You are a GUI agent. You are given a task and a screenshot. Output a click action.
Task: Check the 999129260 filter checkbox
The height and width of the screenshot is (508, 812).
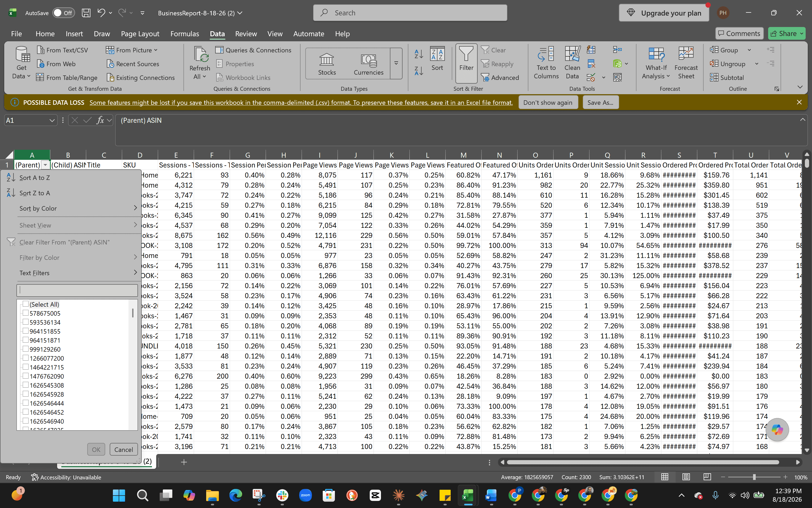click(x=25, y=349)
